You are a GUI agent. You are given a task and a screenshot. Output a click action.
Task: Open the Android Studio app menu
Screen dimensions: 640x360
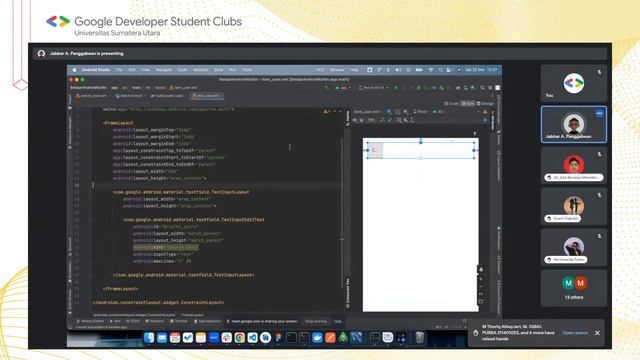tap(96, 70)
